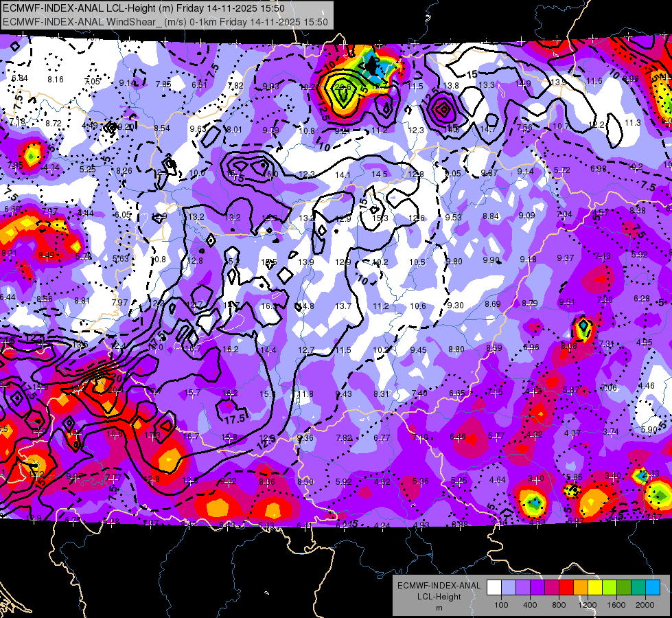672x618 pixels.
Task: Pick the teal legend swatch
Action: [x=638, y=588]
